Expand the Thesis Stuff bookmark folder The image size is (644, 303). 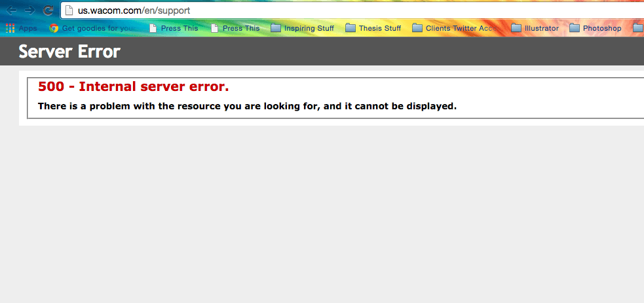pyautogui.click(x=373, y=28)
